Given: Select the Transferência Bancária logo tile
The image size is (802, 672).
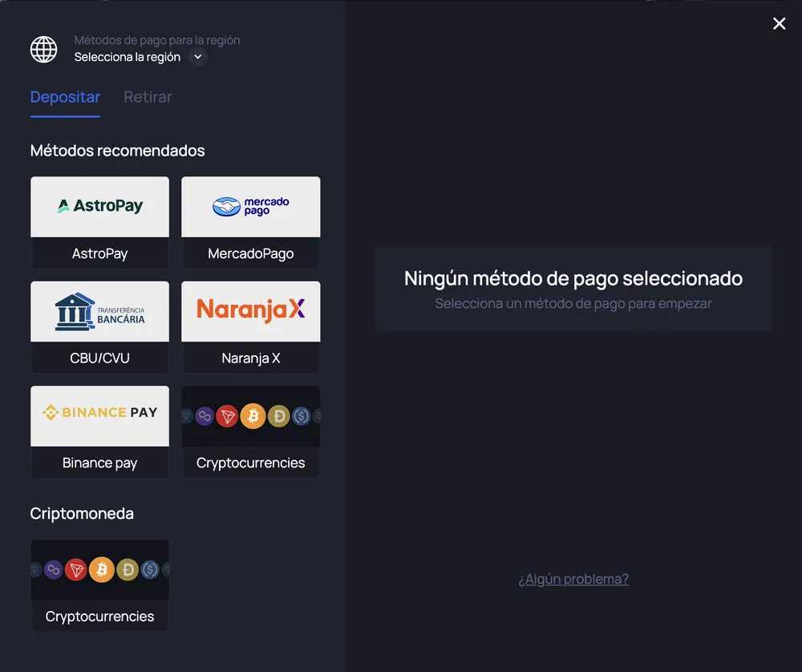Looking at the screenshot, I should pyautogui.click(x=99, y=311).
